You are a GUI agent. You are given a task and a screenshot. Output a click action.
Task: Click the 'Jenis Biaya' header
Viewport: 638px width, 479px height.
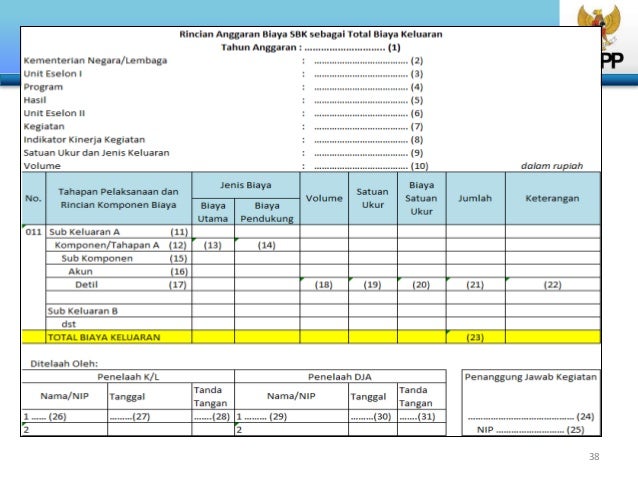click(246, 186)
